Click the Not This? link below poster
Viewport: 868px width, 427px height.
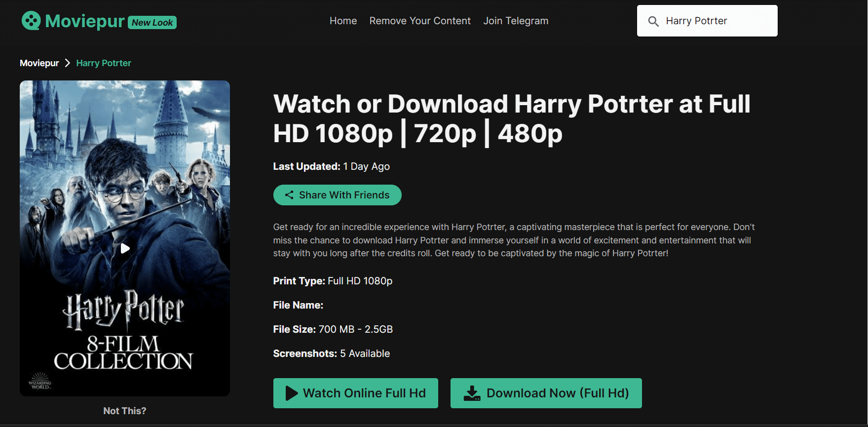pos(124,411)
